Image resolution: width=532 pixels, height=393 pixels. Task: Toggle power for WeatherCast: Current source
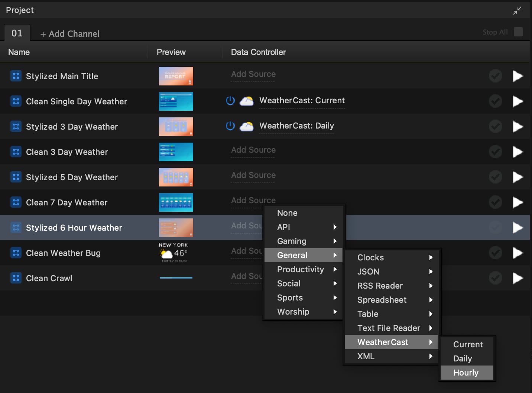[230, 101]
